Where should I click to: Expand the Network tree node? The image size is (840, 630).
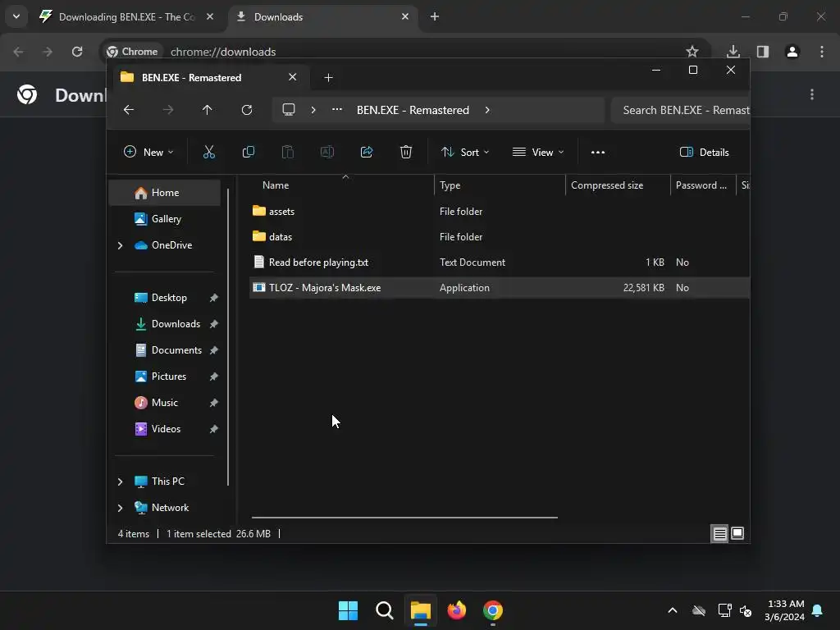click(x=120, y=508)
